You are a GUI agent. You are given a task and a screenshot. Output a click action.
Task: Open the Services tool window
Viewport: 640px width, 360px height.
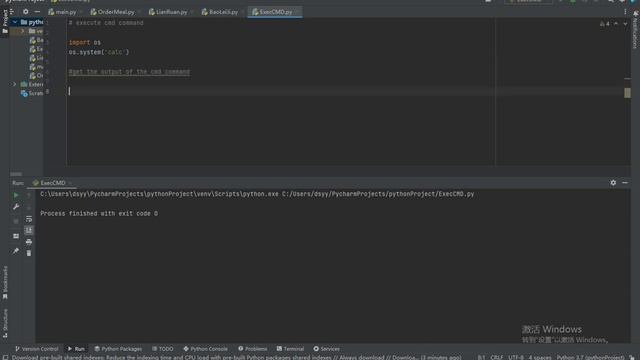[x=326, y=349]
